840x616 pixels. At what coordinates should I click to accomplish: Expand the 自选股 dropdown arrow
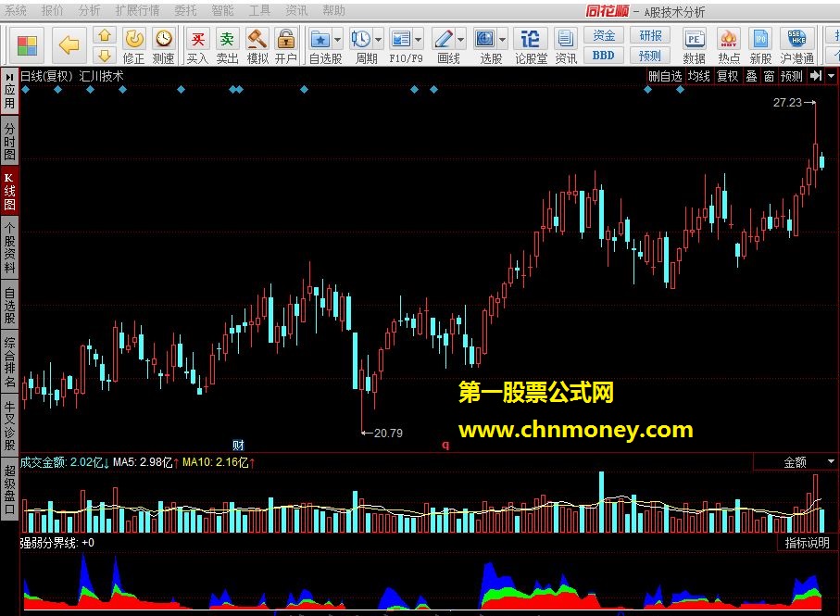(337, 40)
